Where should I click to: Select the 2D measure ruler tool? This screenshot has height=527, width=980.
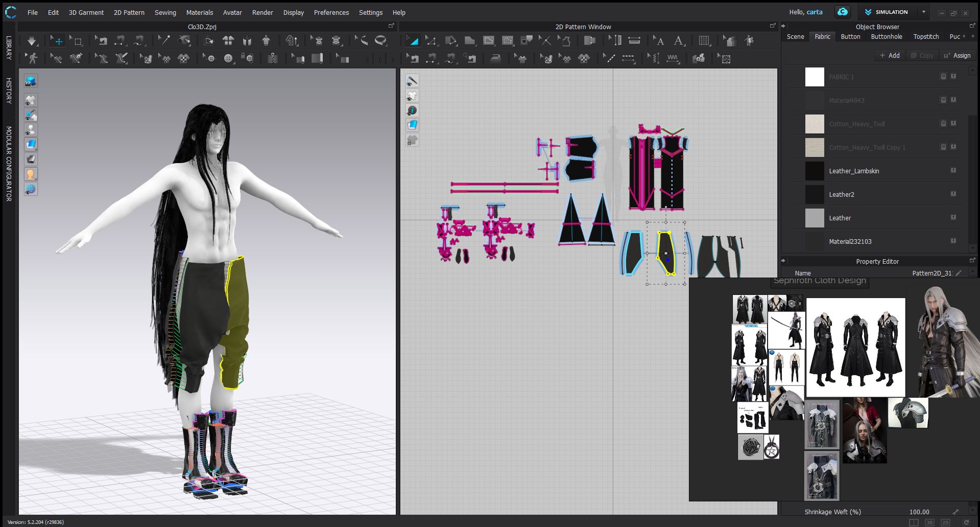[x=634, y=41]
